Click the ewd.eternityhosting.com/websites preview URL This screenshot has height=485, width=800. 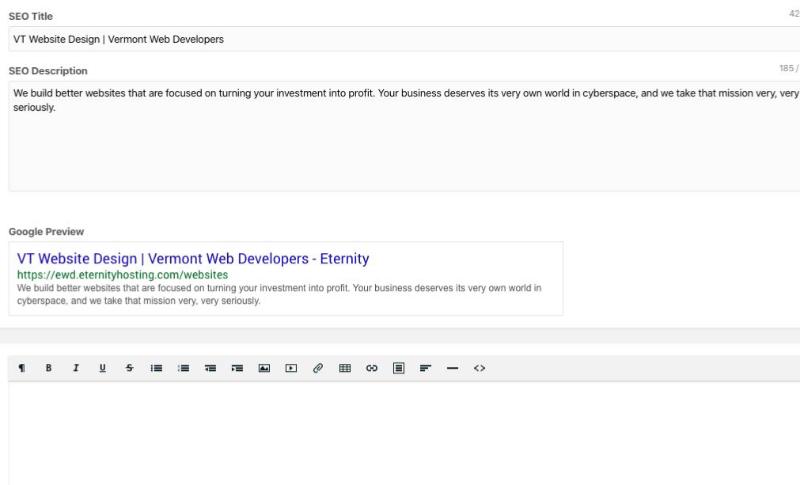click(122, 275)
